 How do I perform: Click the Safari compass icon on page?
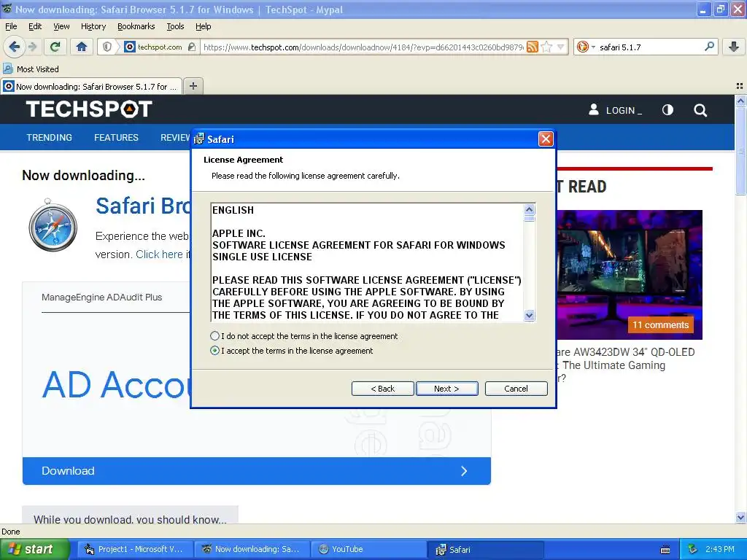point(53,225)
